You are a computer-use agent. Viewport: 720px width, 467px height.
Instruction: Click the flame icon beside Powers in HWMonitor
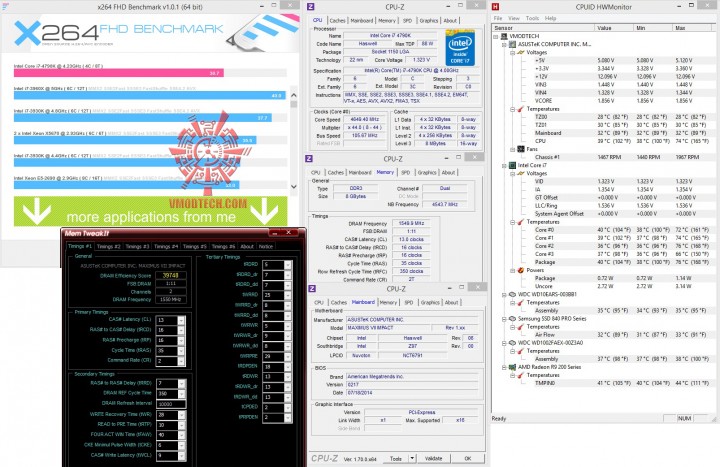pos(521,270)
